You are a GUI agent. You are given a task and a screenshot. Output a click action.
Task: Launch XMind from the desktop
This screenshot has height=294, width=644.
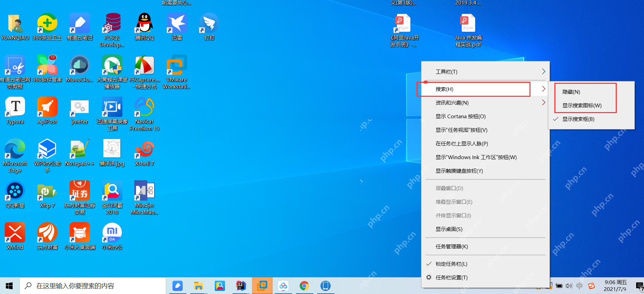[15, 233]
